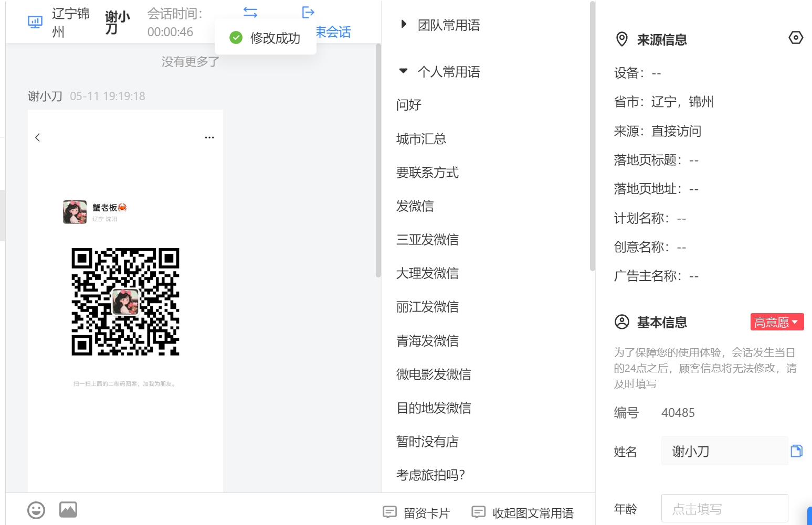Click the 束会话 end conversation link
Viewport: 812px width, 525px height.
[334, 32]
